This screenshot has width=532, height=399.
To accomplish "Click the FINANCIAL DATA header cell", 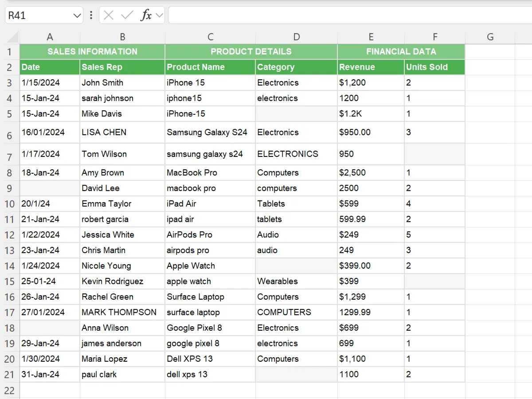I will tap(401, 51).
